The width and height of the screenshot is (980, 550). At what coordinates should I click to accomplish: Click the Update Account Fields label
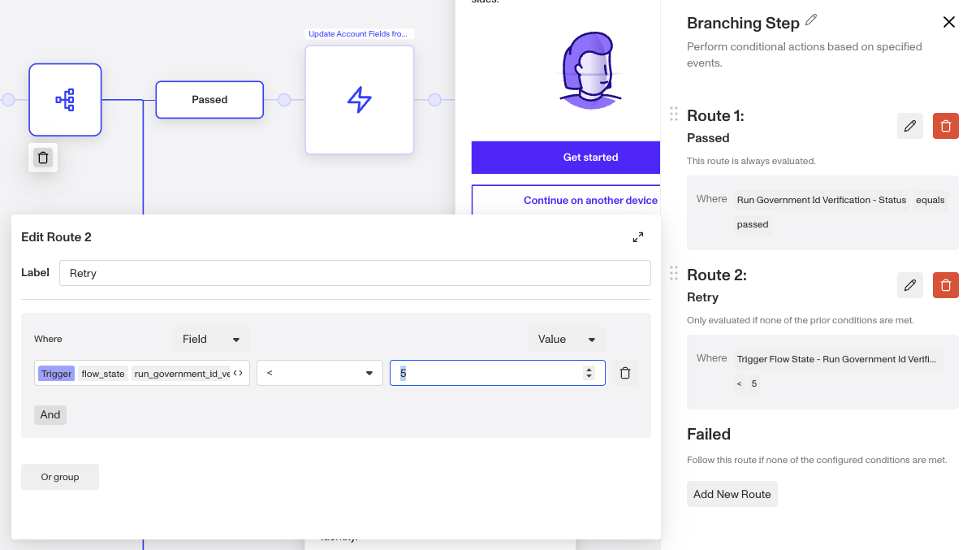(x=360, y=34)
